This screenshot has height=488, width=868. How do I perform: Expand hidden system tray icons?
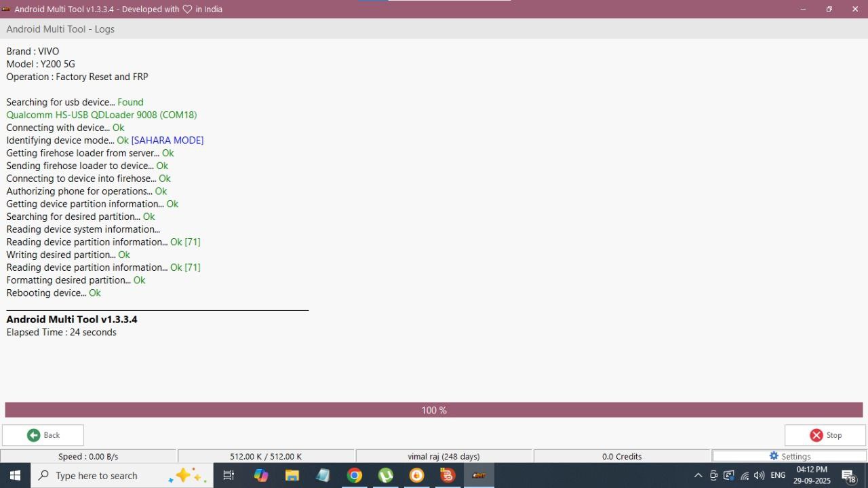click(x=698, y=475)
